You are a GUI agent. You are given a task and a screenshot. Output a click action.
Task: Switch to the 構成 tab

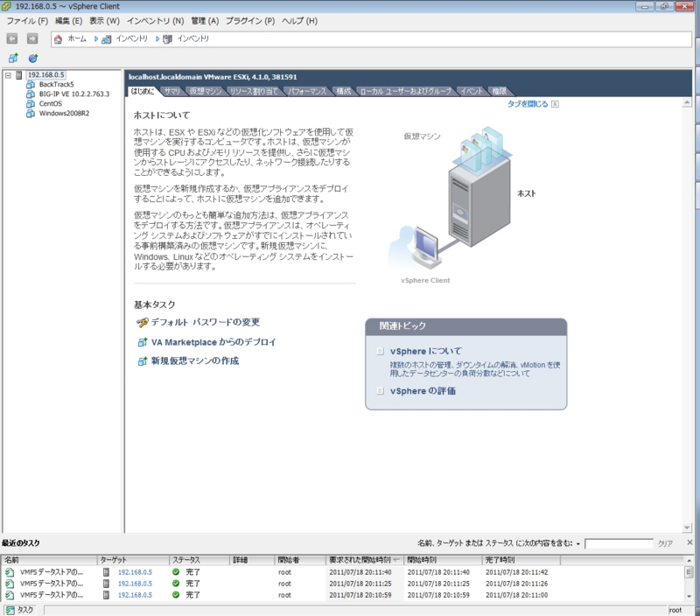tap(343, 92)
